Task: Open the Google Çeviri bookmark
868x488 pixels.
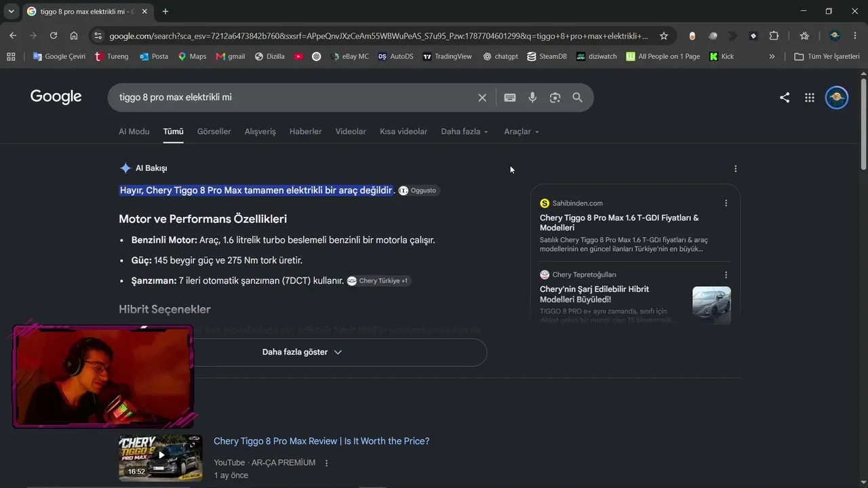Action: click(x=59, y=57)
